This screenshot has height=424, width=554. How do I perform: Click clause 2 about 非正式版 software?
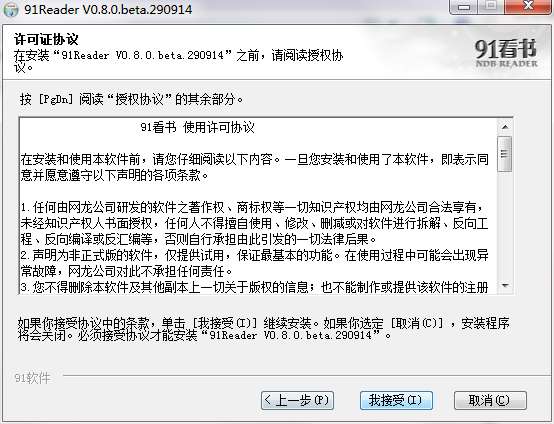tap(254, 263)
